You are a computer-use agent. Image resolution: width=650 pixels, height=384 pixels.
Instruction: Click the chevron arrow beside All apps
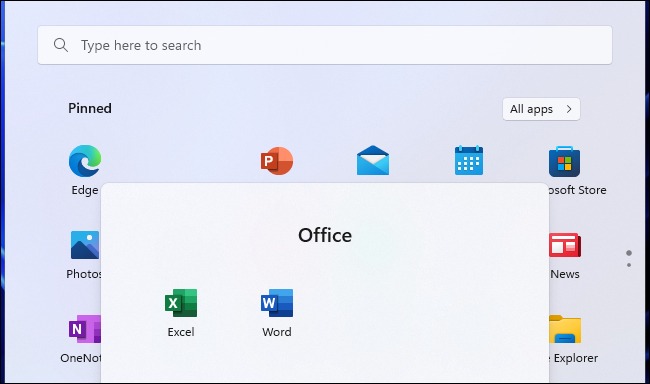pyautogui.click(x=569, y=109)
